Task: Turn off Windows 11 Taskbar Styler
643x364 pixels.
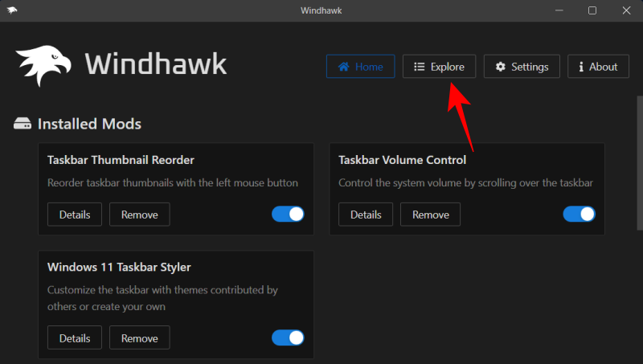Action: pyautogui.click(x=289, y=337)
